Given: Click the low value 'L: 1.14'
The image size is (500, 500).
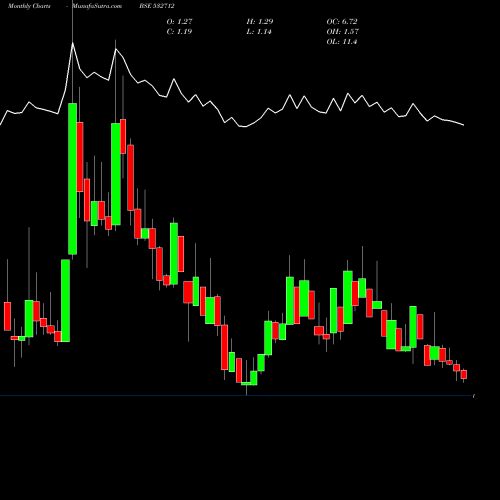Looking at the screenshot, I should tap(259, 32).
